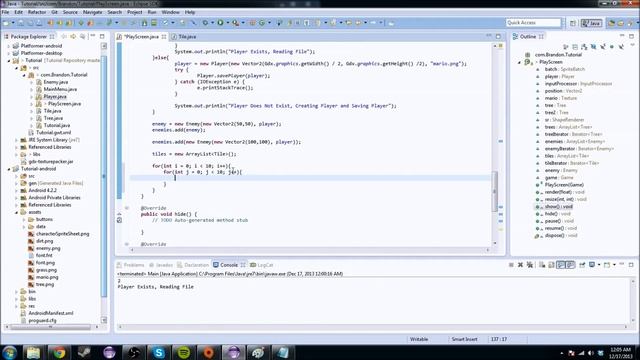Open the Window menu
640x360 pixels.
[170, 12]
